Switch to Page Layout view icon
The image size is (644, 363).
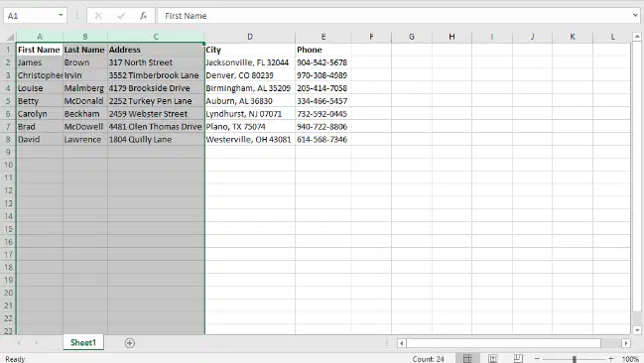tap(493, 358)
